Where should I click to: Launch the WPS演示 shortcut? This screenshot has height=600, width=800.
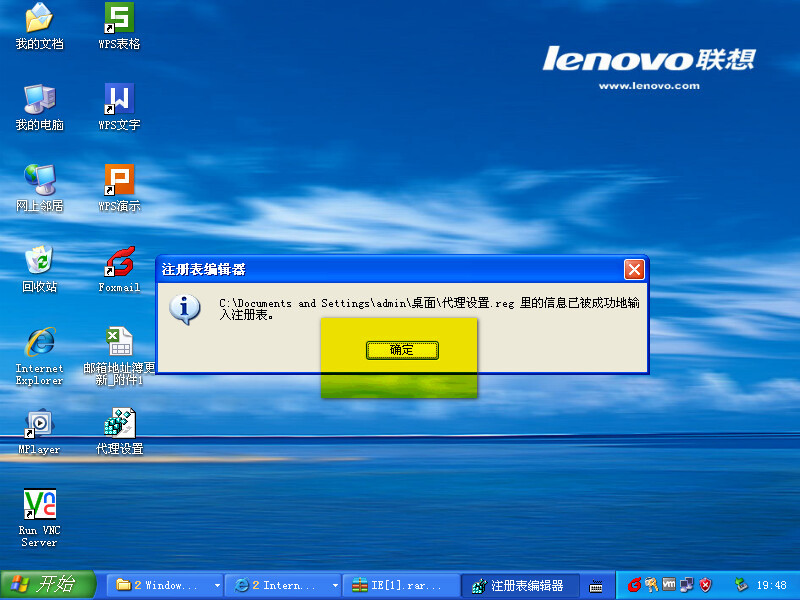pyautogui.click(x=119, y=180)
